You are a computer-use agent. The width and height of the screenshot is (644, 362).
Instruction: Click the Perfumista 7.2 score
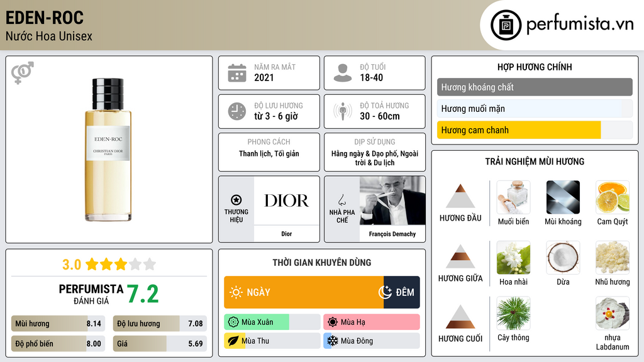pyautogui.click(x=143, y=294)
